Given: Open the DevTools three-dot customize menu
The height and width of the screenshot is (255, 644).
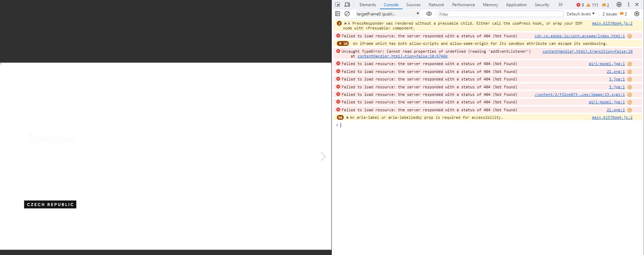Looking at the screenshot, I should [629, 5].
